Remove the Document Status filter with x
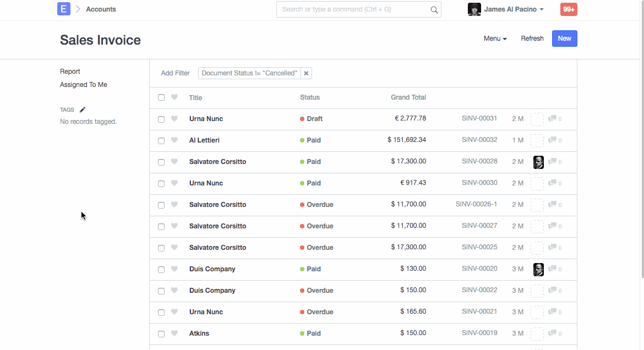Screen dimensions: 644x350 point(306,73)
